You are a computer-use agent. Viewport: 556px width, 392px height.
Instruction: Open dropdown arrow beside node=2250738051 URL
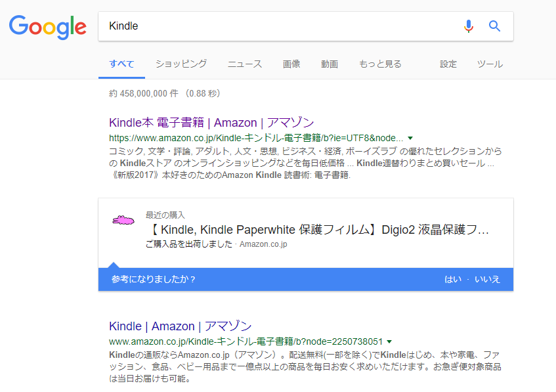[389, 341]
